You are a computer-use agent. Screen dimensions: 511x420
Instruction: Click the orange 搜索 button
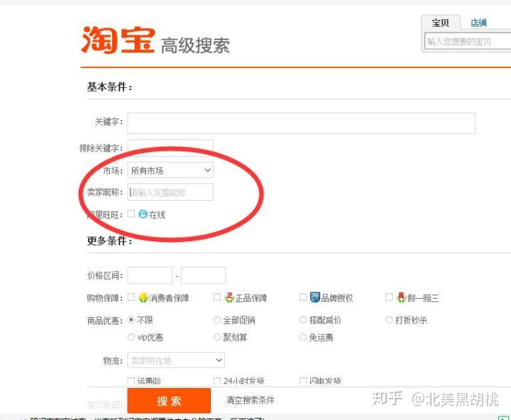(169, 400)
